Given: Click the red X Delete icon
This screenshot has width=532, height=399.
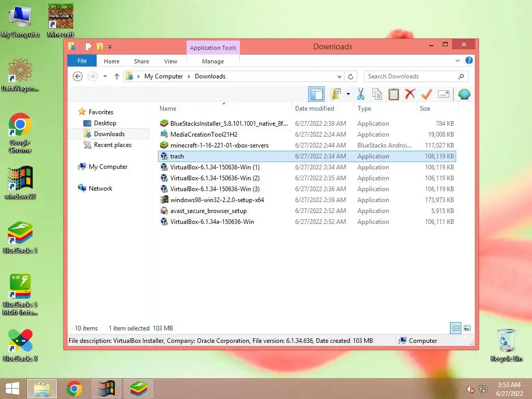Looking at the screenshot, I should click(x=410, y=94).
